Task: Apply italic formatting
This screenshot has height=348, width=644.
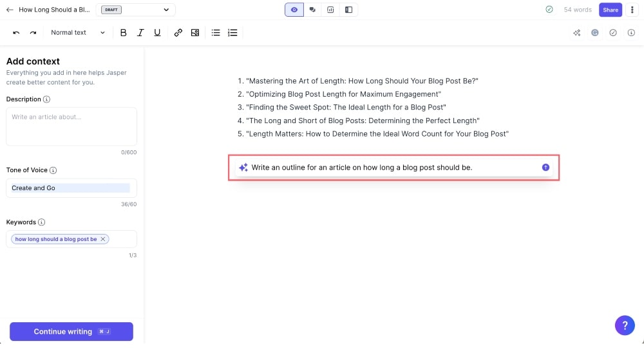Action: (140, 33)
